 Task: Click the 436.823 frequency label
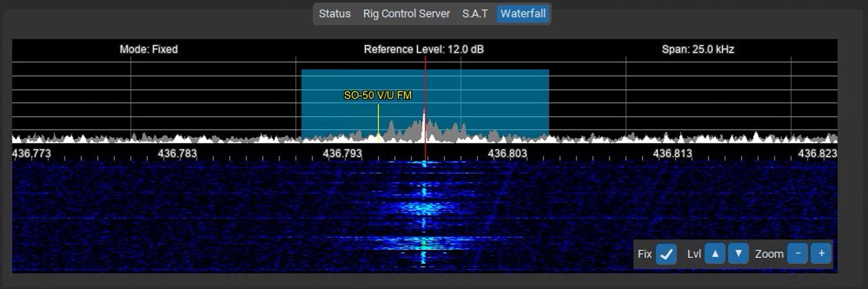818,154
